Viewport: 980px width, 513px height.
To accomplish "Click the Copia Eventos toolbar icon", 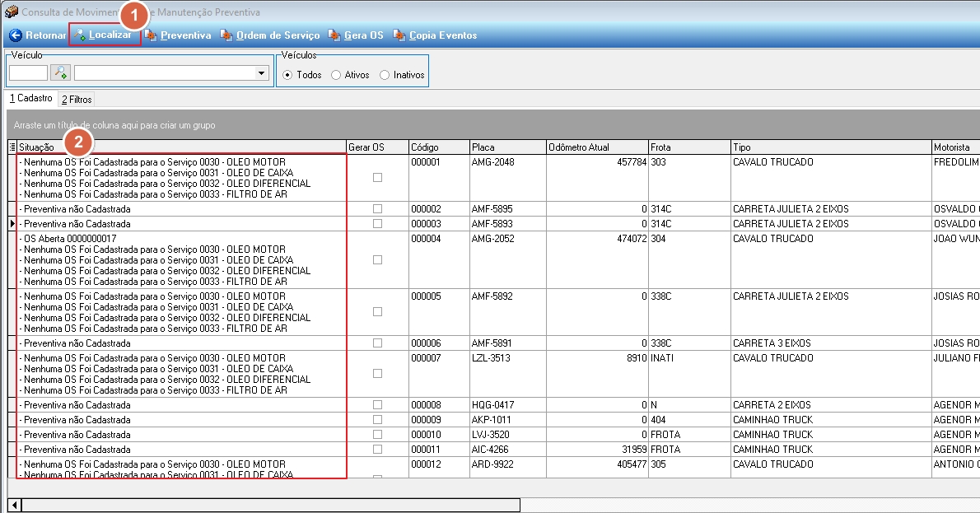I will pyautogui.click(x=399, y=35).
